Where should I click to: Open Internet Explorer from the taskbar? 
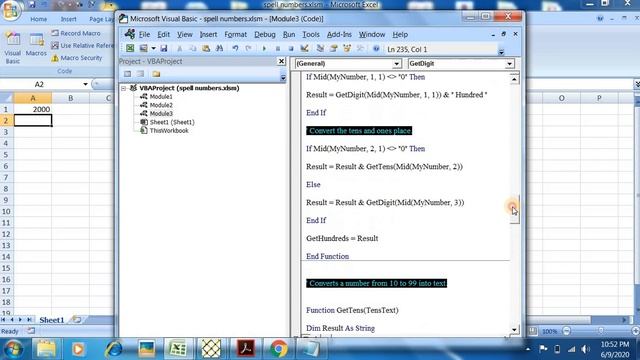[113, 349]
